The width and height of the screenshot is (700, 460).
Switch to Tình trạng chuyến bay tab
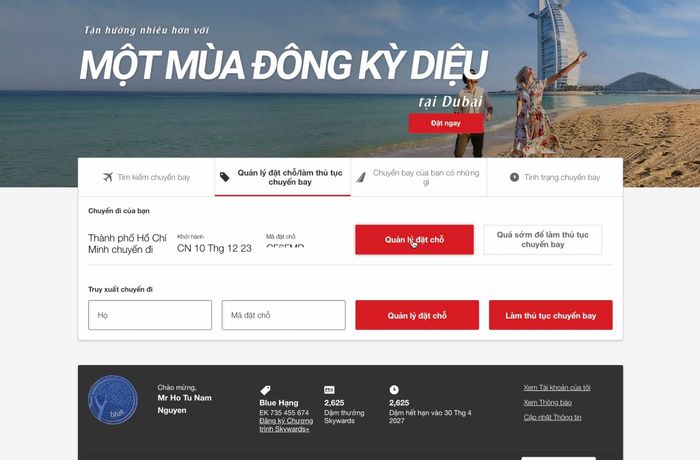coord(555,177)
